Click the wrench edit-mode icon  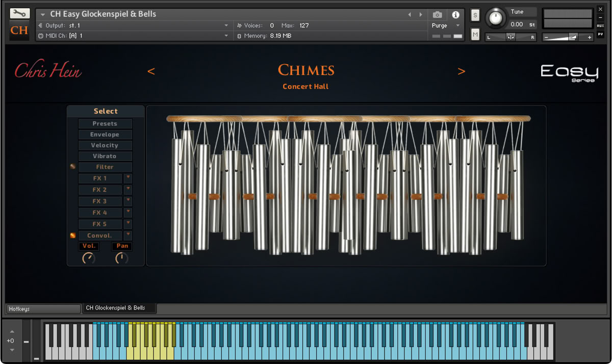pos(19,14)
